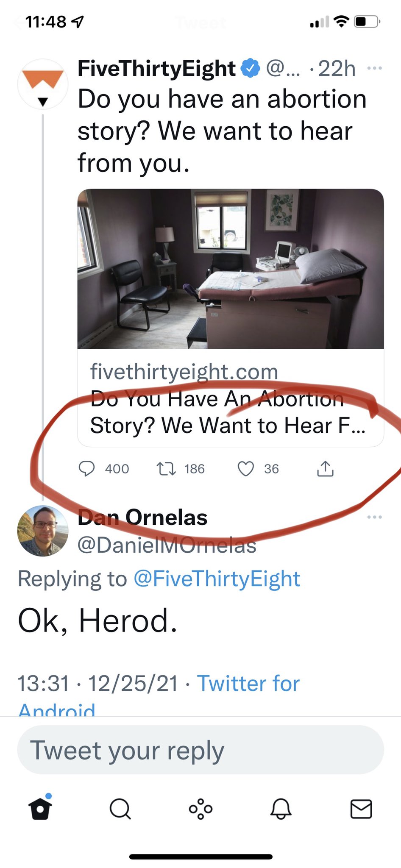401x868 pixels.
Task: Open the Messages envelope
Action: 361,809
